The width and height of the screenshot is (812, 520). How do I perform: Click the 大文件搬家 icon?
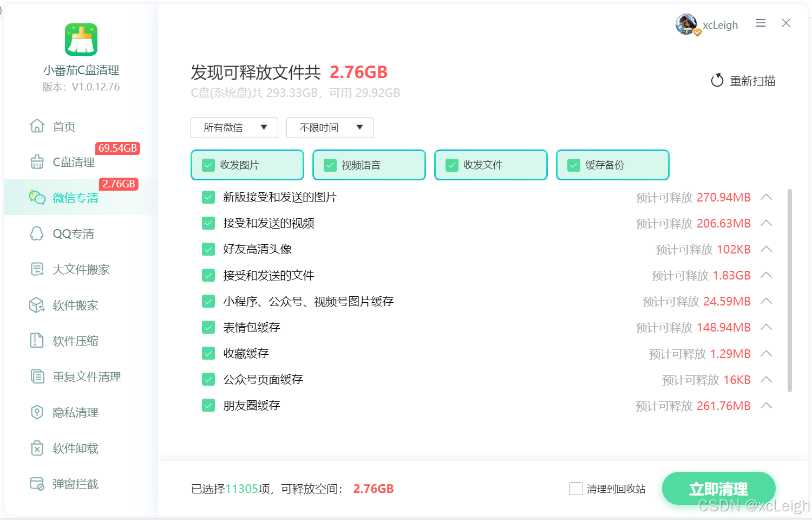[37, 269]
